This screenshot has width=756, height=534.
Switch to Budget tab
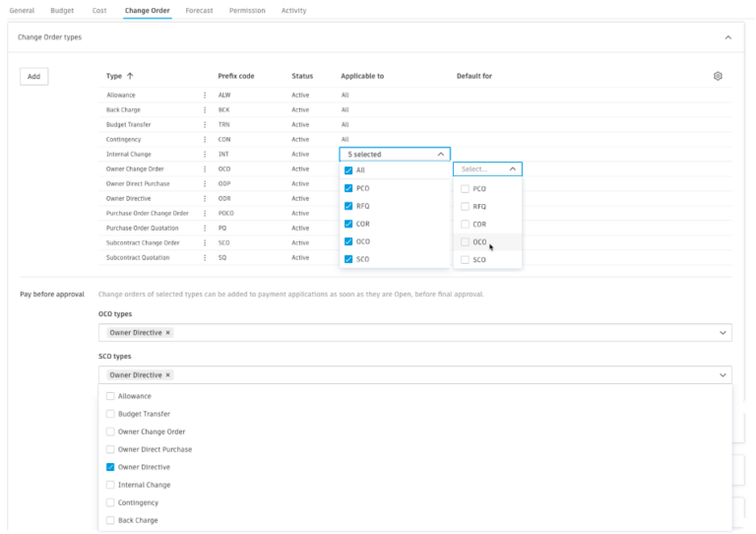click(x=62, y=11)
